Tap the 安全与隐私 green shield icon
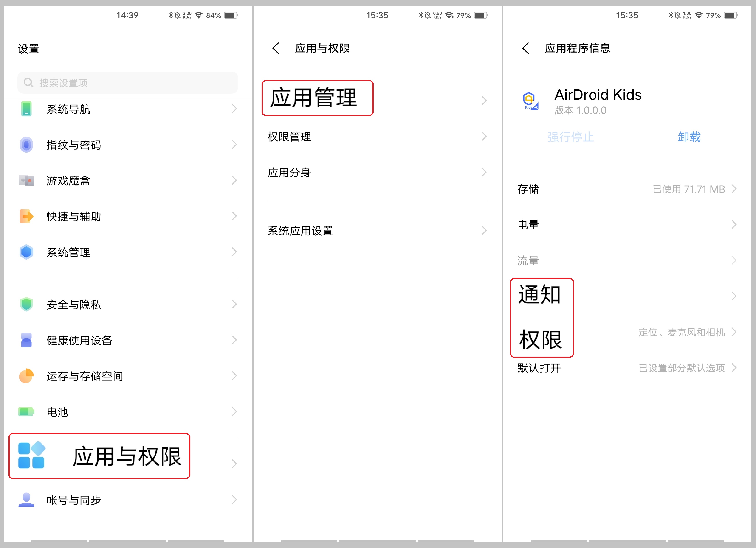Image resolution: width=756 pixels, height=548 pixels. tap(26, 304)
